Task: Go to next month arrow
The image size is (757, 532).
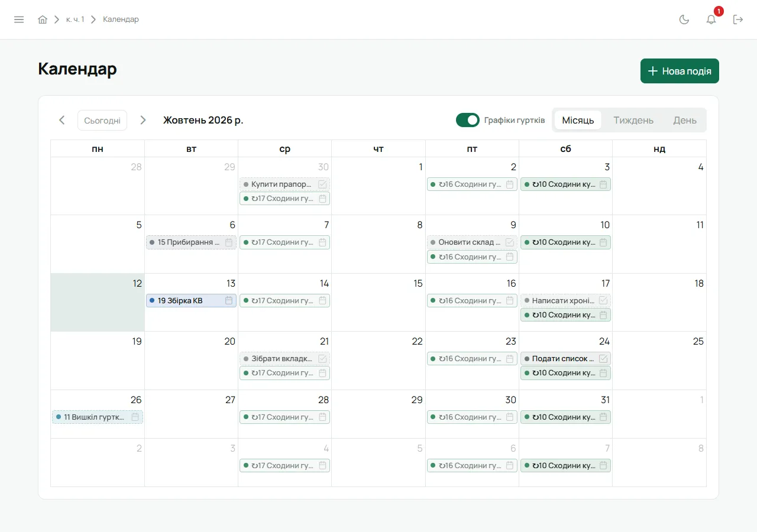Action: point(143,120)
